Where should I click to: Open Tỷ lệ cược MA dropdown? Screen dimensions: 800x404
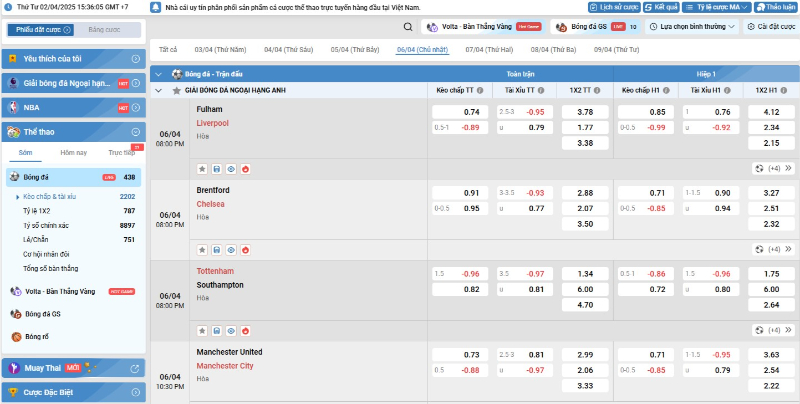click(716, 7)
